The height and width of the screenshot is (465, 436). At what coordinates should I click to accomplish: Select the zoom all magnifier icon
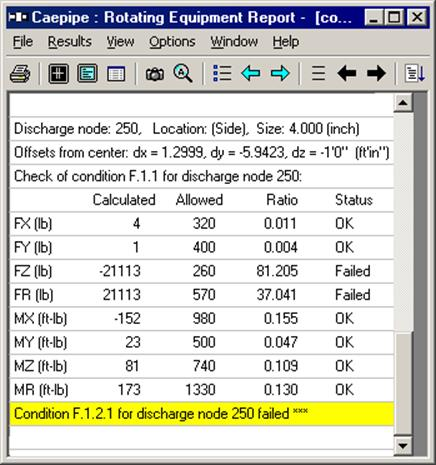point(183,73)
